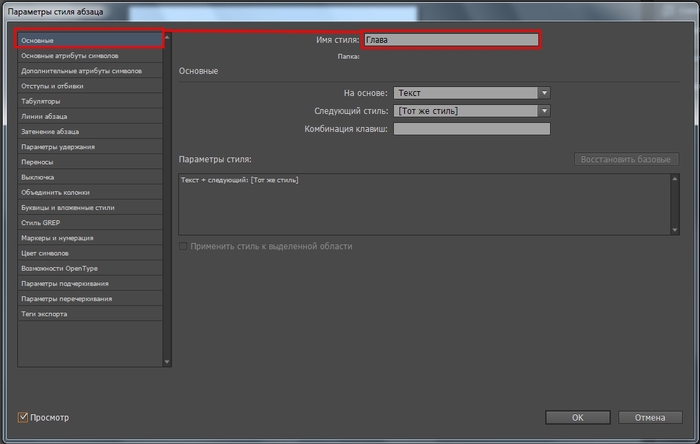This screenshot has width=700, height=444.
Task: Click the Имя стиля name field
Action: [450, 40]
